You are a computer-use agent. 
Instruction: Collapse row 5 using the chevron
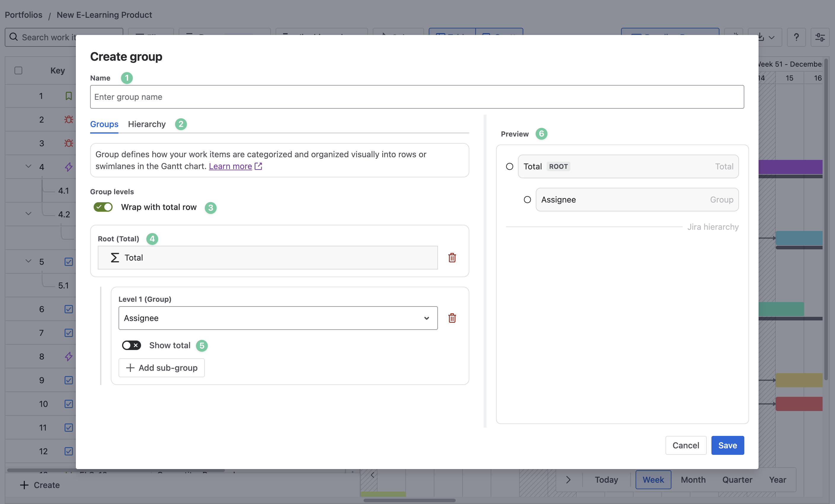(x=28, y=261)
